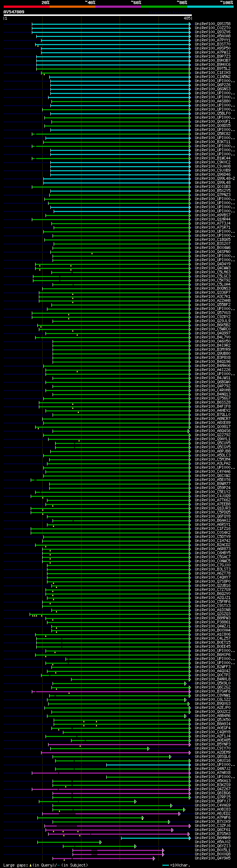Image resolution: width=237 pixels, height=868 pixels.
Task: Select label UniRef100_C8VNW1
Action: (213, 695)
